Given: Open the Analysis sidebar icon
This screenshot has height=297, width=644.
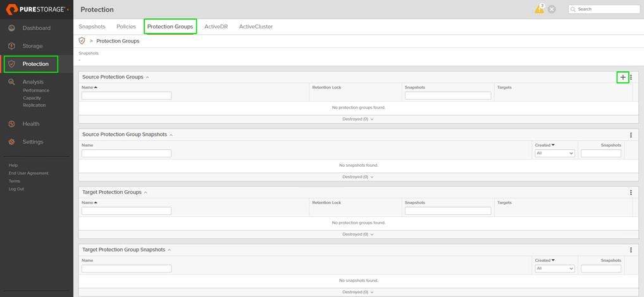Looking at the screenshot, I should [x=11, y=82].
